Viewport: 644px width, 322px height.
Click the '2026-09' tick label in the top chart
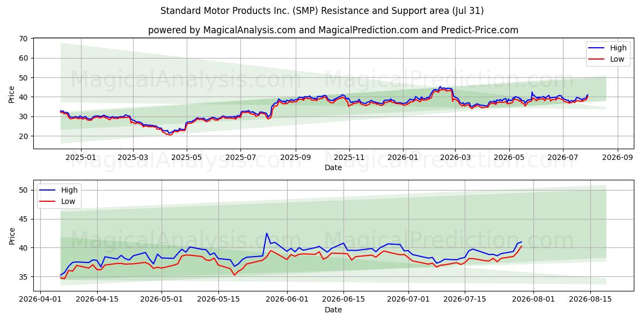617,158
